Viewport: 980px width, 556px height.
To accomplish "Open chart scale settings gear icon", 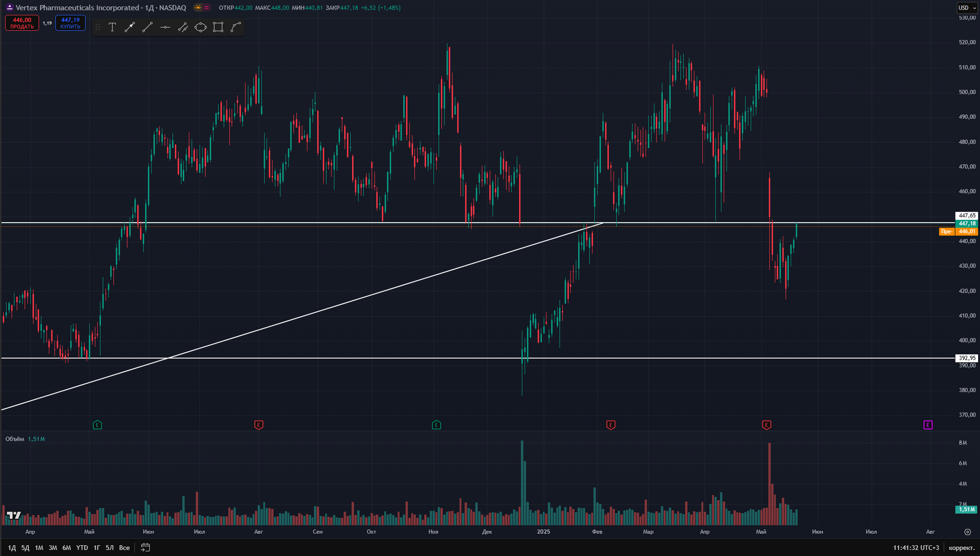I will pos(968,532).
